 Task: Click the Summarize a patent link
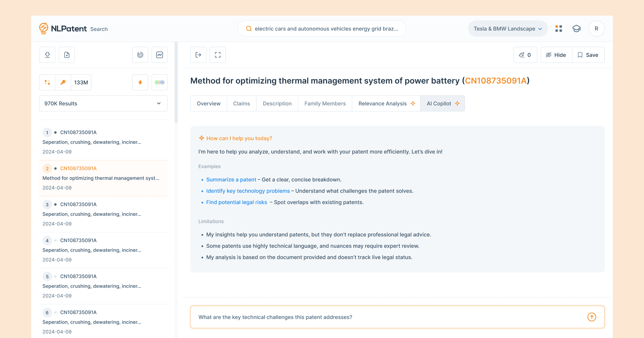coord(231,180)
